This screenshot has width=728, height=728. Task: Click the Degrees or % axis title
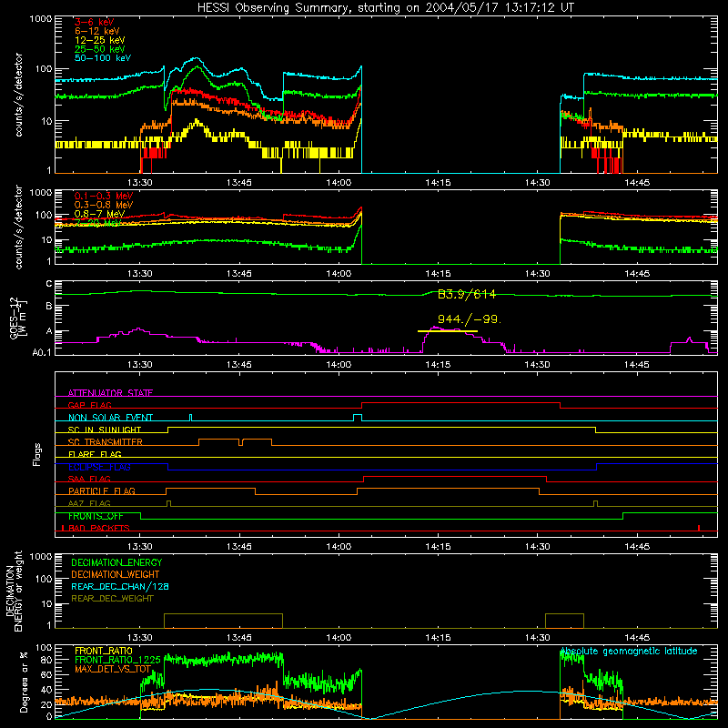[x=24, y=682]
